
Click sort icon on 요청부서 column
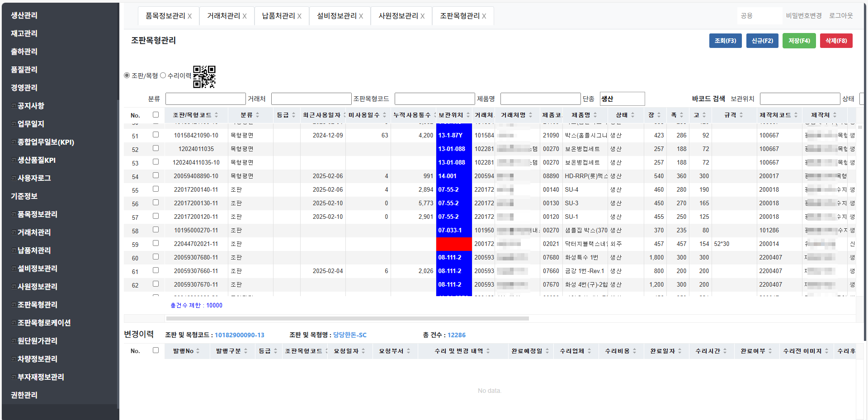pos(409,351)
